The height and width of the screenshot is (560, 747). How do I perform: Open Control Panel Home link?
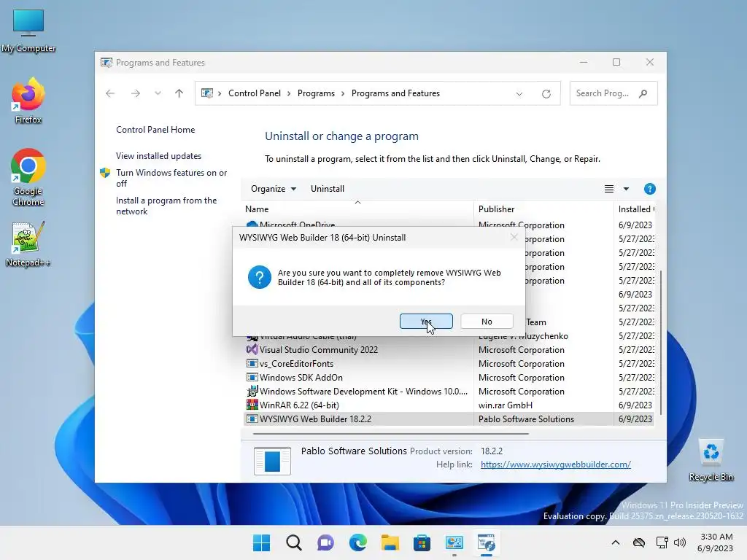pyautogui.click(x=155, y=130)
